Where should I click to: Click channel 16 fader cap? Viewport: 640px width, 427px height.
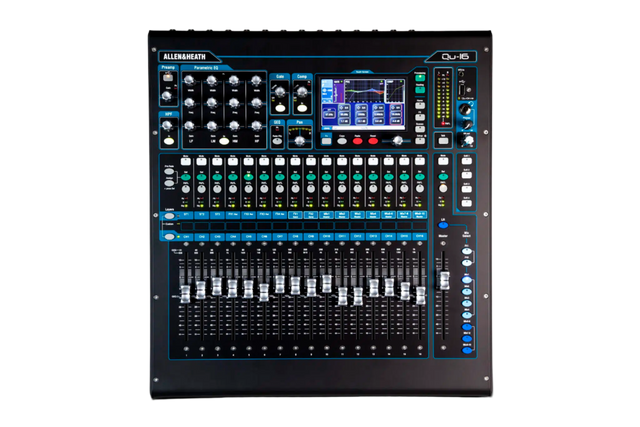419,296
